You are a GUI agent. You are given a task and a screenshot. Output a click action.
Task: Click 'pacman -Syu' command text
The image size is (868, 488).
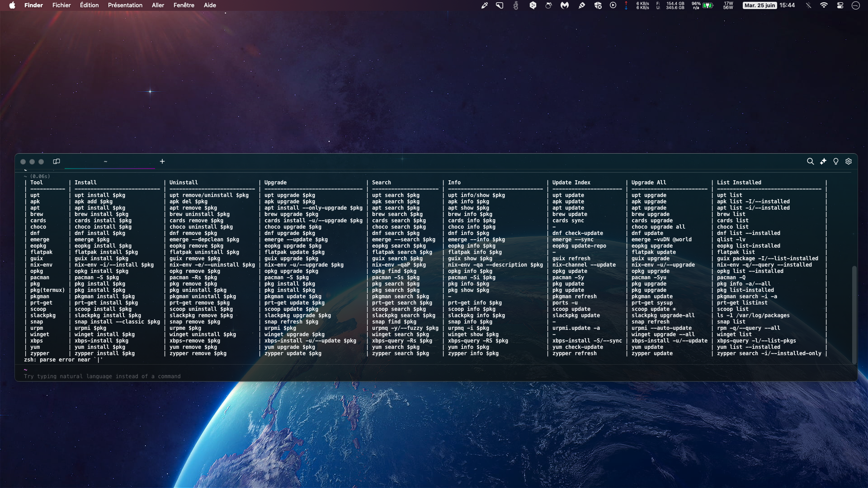649,277
